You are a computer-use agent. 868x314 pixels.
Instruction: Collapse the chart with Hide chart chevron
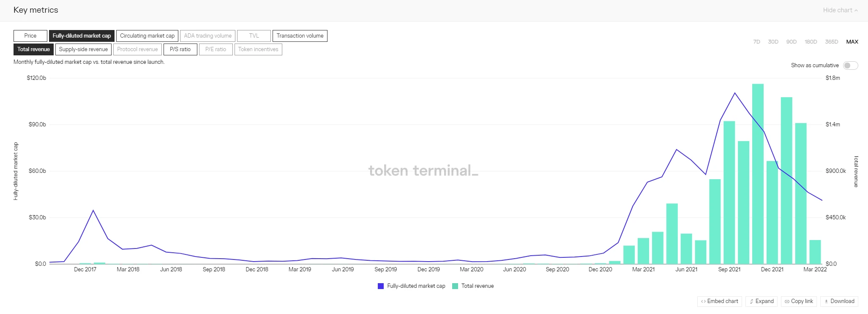click(856, 10)
